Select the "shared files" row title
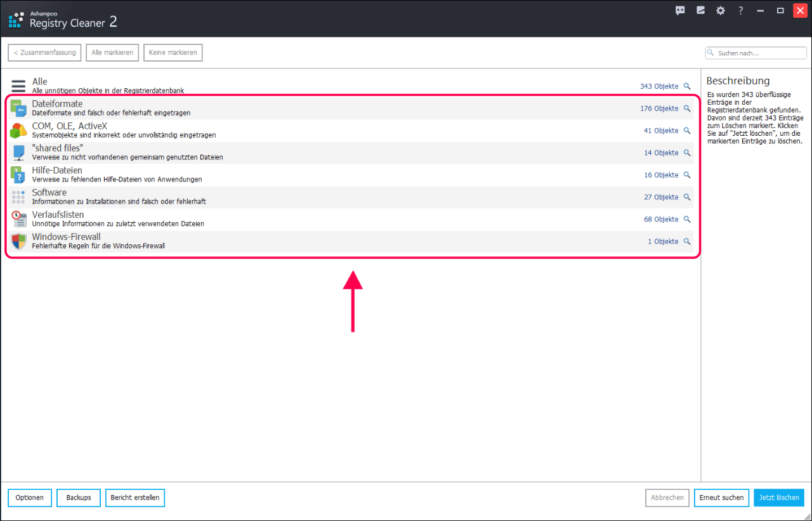 tap(58, 148)
